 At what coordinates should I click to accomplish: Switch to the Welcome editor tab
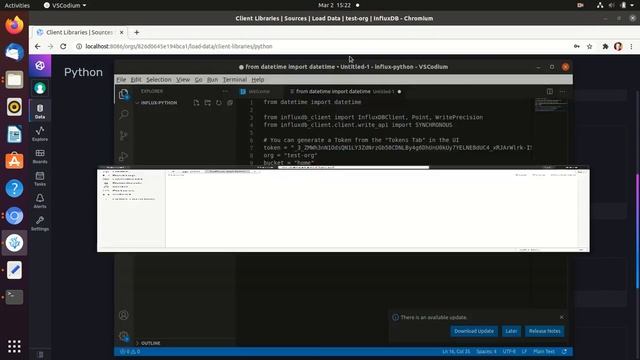(260, 91)
